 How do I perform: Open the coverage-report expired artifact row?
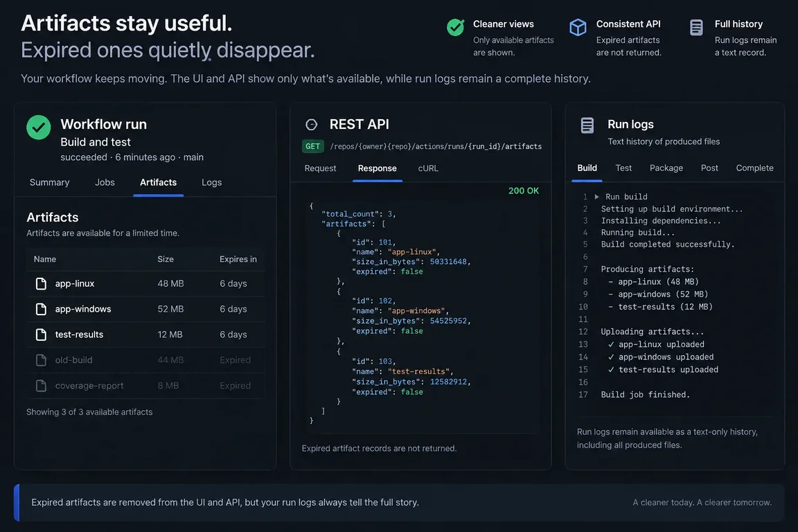click(145, 386)
